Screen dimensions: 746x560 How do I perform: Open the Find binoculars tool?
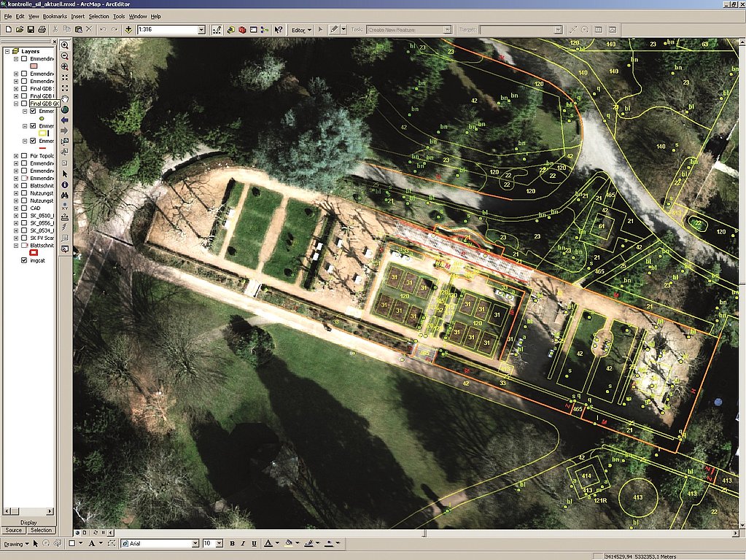[x=65, y=195]
